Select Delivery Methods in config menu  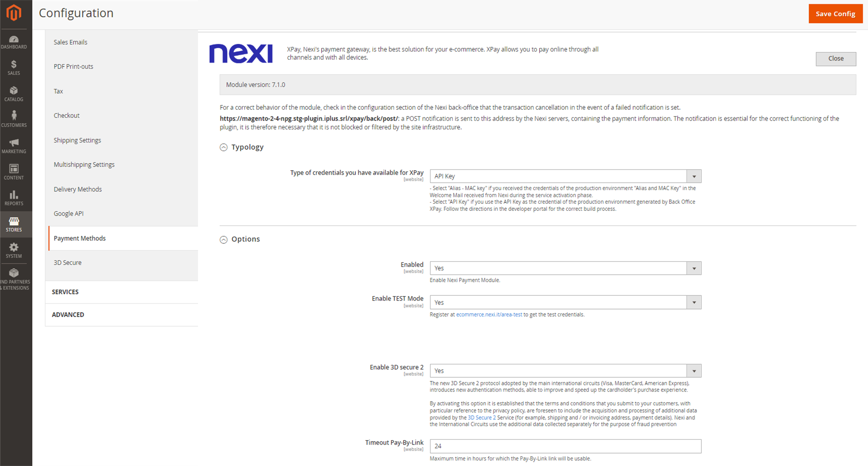pyautogui.click(x=78, y=189)
